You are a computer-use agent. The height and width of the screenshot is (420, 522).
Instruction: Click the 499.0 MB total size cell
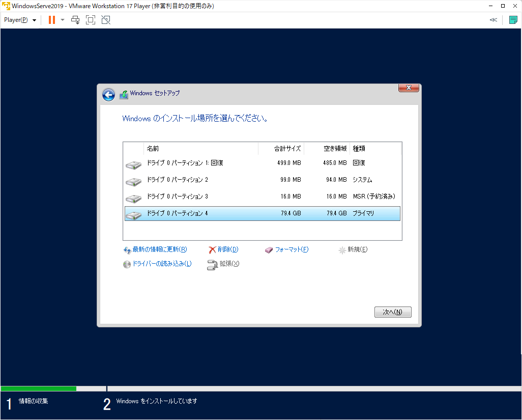289,163
